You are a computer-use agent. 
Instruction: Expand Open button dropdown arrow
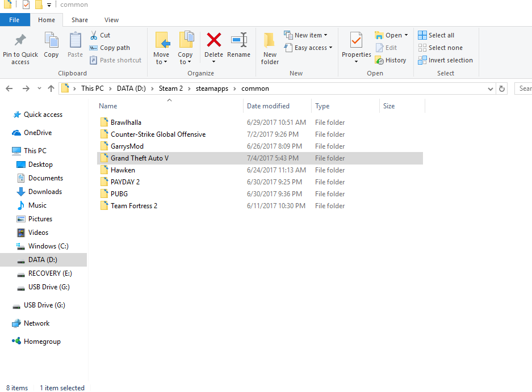coord(406,35)
